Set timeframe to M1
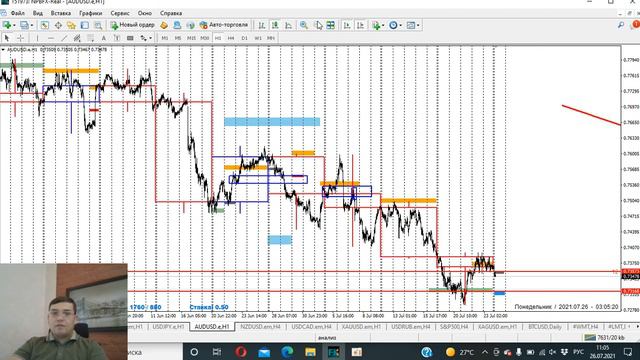640x360 pixels. [164, 38]
